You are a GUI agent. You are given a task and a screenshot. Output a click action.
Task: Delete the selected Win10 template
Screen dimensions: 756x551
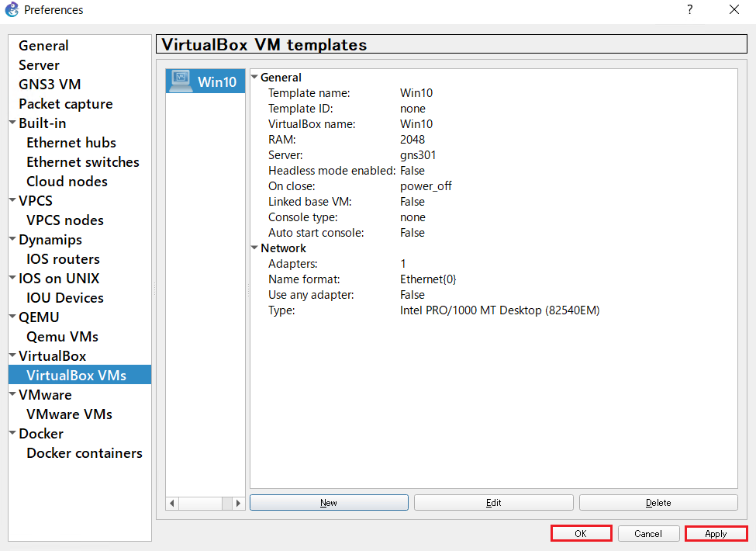click(658, 502)
